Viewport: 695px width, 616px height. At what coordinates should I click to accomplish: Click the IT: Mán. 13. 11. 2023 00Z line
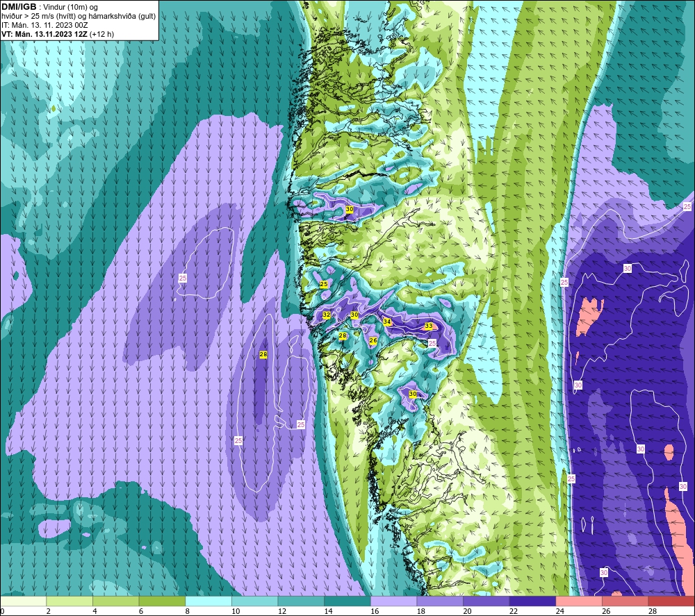(x=44, y=25)
